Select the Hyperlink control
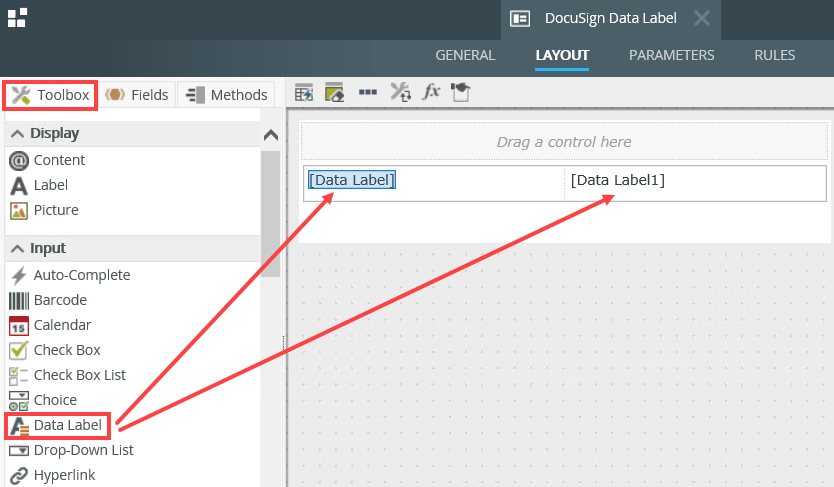Viewport: 834px width, 487px height. point(52,475)
